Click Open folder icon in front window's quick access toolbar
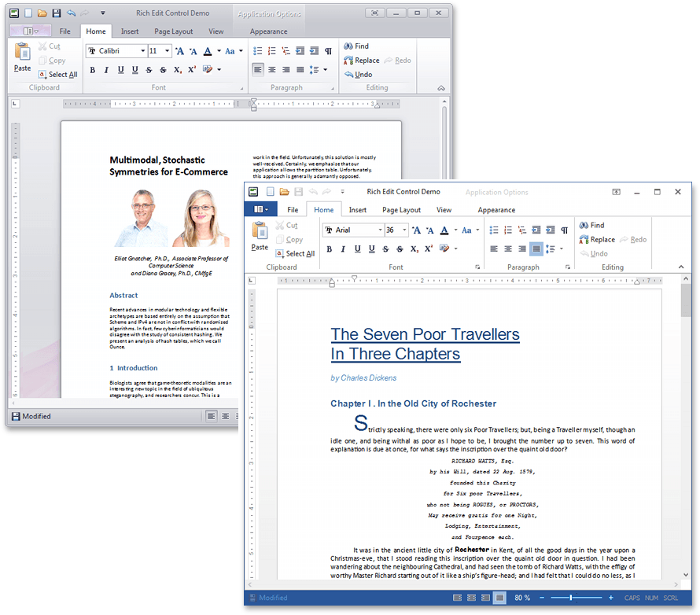 click(x=285, y=192)
